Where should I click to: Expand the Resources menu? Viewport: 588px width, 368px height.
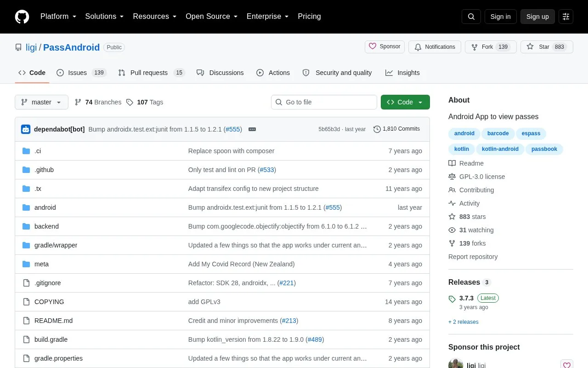pos(155,17)
